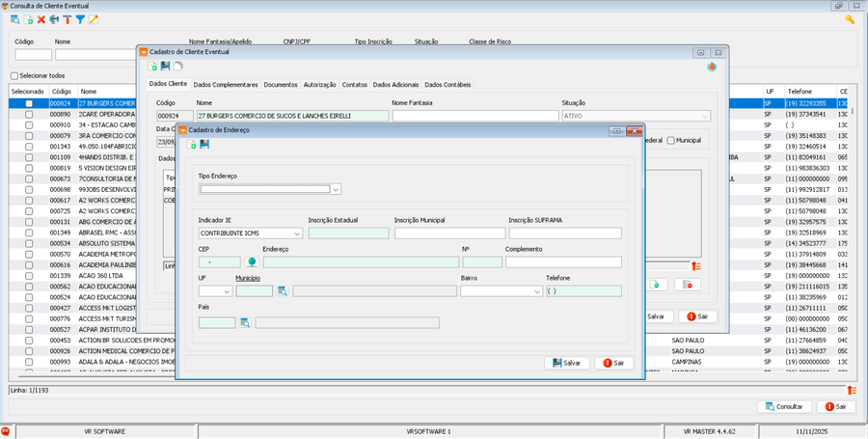868x439 pixels.
Task: Click the save disk icon in Cadastro de Endereço toolbar
Action: (x=204, y=144)
